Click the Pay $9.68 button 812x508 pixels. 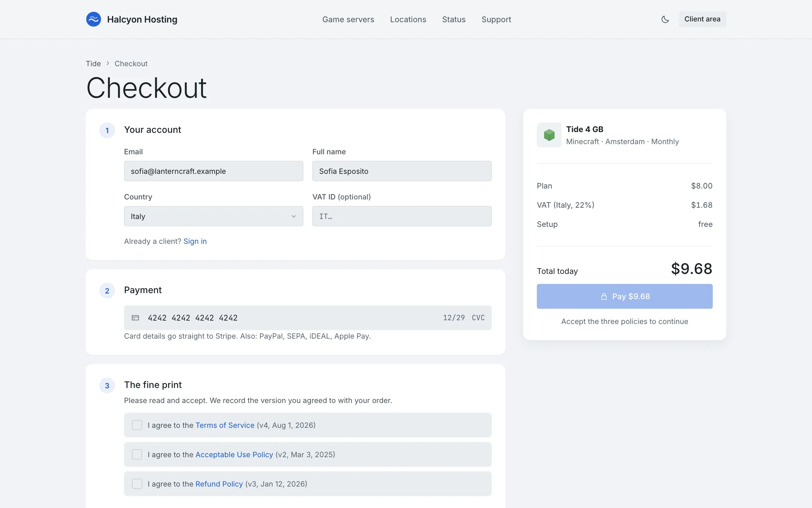click(624, 297)
